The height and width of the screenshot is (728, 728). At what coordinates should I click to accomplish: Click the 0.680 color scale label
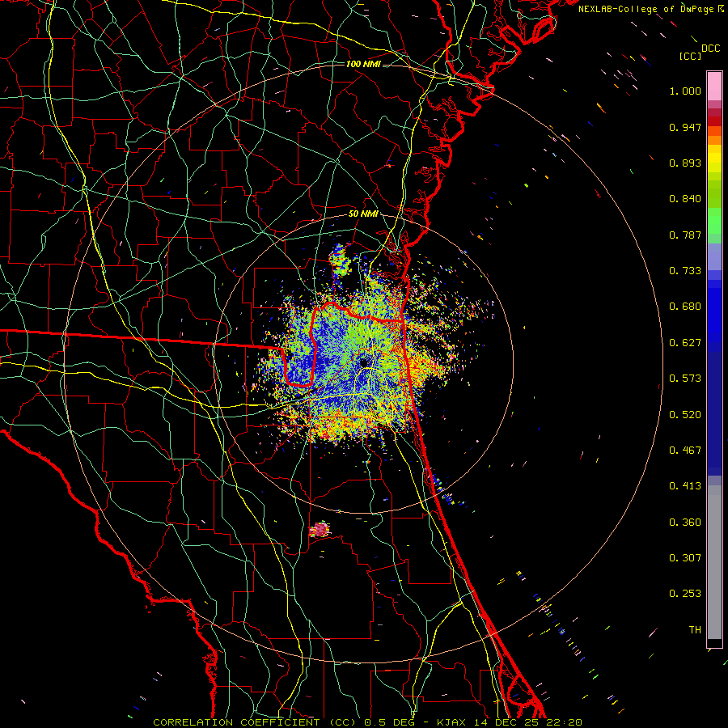[x=685, y=307]
